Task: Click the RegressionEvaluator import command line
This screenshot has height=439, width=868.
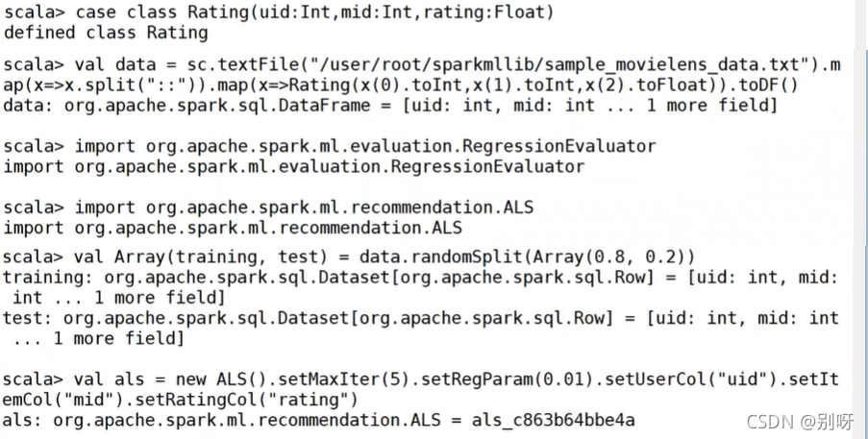Action: (330, 147)
